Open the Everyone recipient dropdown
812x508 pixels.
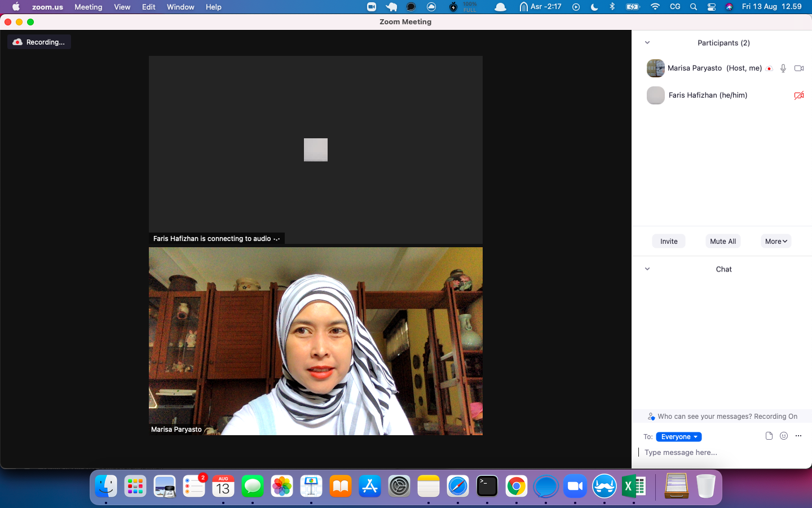pos(679,437)
